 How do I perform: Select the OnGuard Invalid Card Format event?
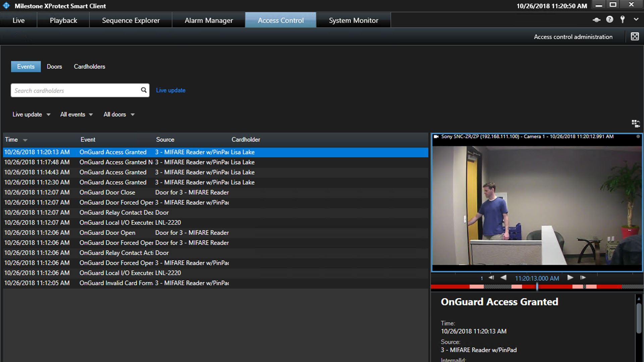pyautogui.click(x=216, y=283)
